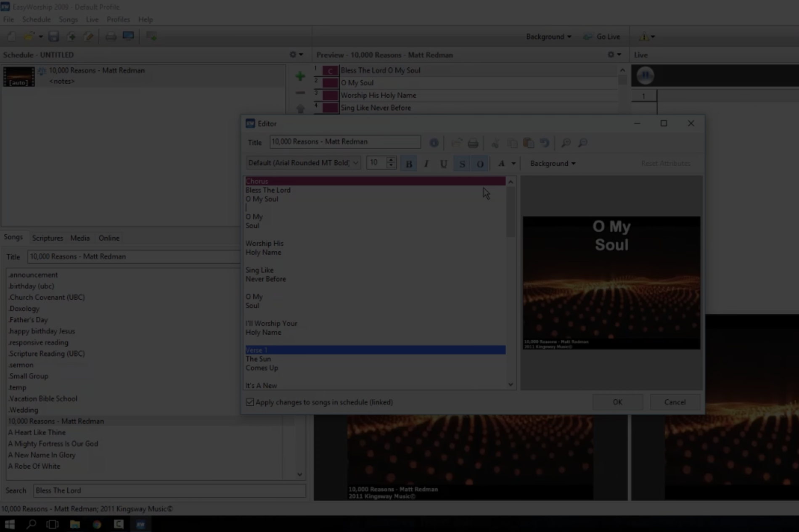Click the Search field with Bless The Lord
Screen dimensions: 799x532
click(x=169, y=490)
